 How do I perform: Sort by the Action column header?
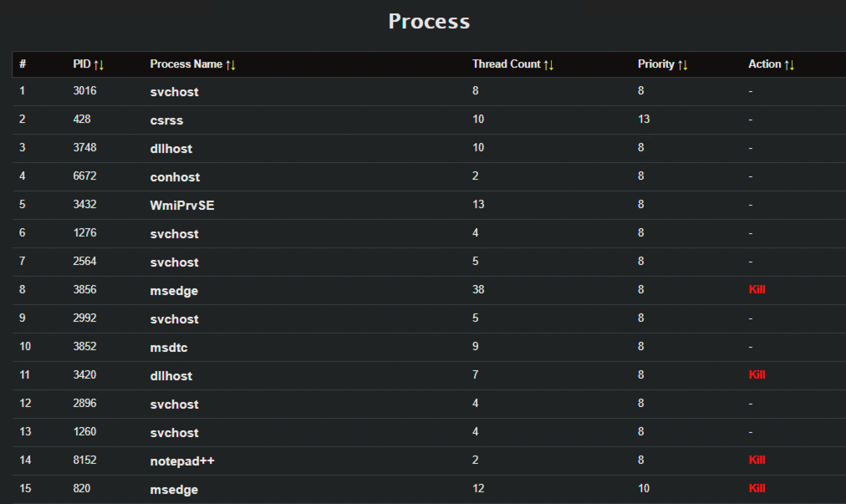click(x=764, y=64)
